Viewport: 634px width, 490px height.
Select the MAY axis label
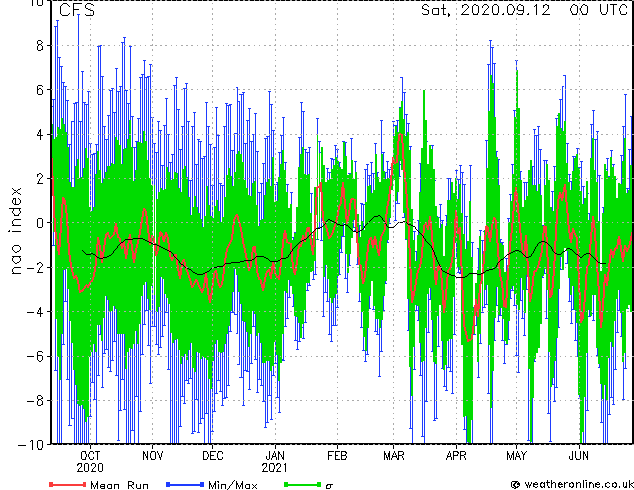tap(516, 456)
